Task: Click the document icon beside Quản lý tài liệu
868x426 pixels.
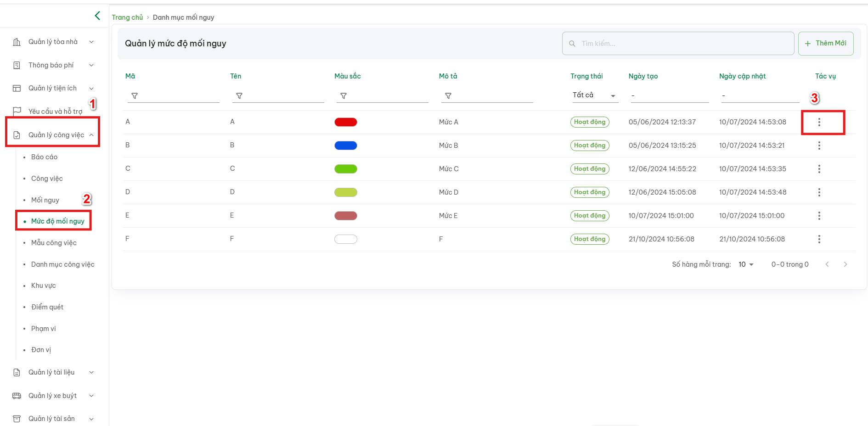Action: tap(17, 372)
